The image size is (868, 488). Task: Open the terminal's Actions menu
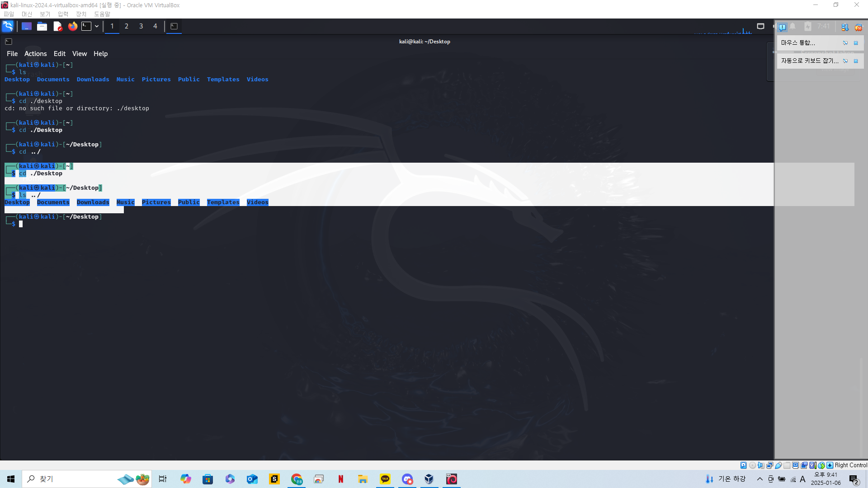tap(35, 53)
